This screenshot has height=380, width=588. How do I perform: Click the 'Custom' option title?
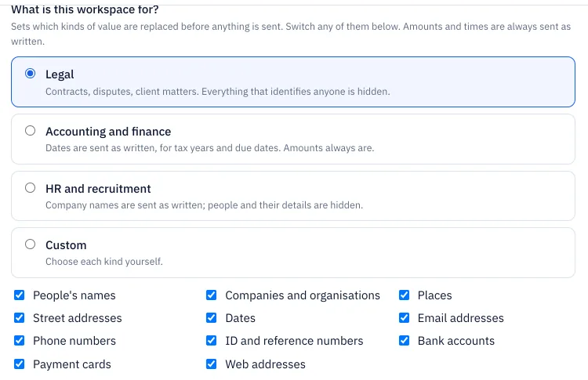click(x=66, y=245)
